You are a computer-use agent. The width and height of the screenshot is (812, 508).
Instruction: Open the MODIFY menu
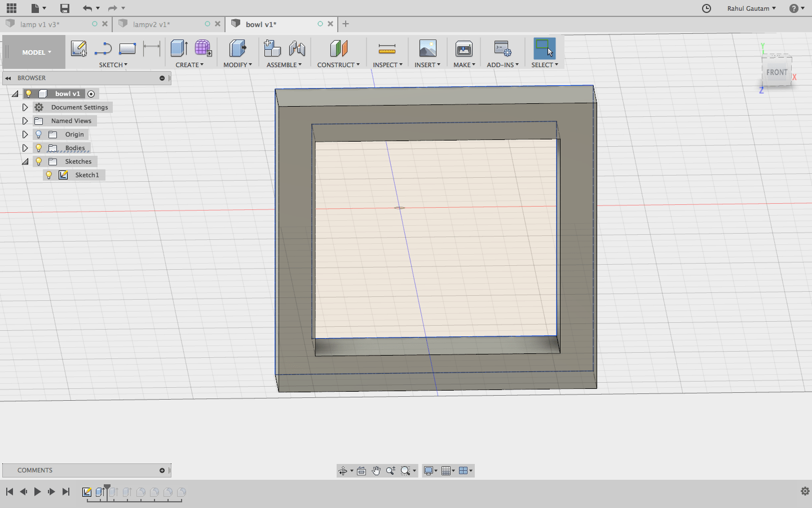pyautogui.click(x=237, y=65)
